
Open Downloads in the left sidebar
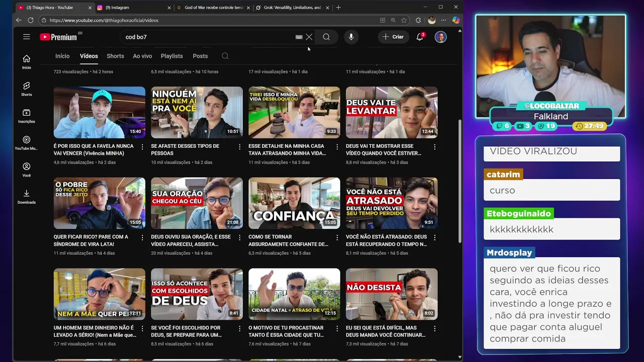click(27, 197)
